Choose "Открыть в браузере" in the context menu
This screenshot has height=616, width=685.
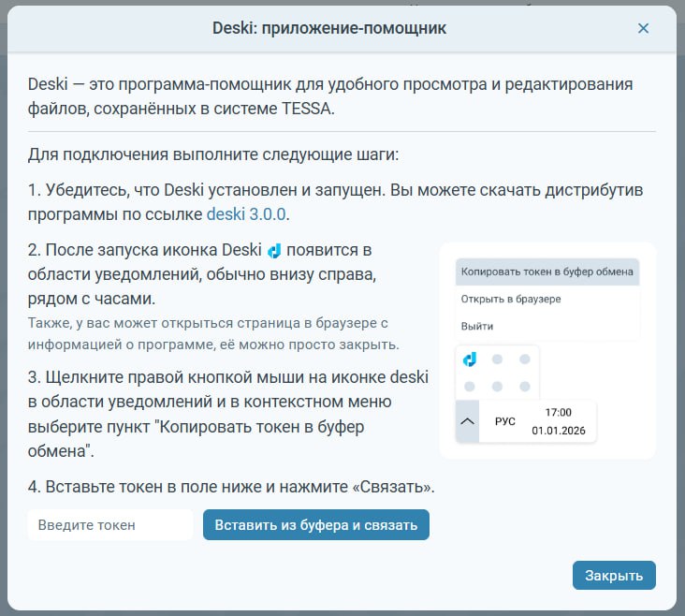[x=510, y=300]
